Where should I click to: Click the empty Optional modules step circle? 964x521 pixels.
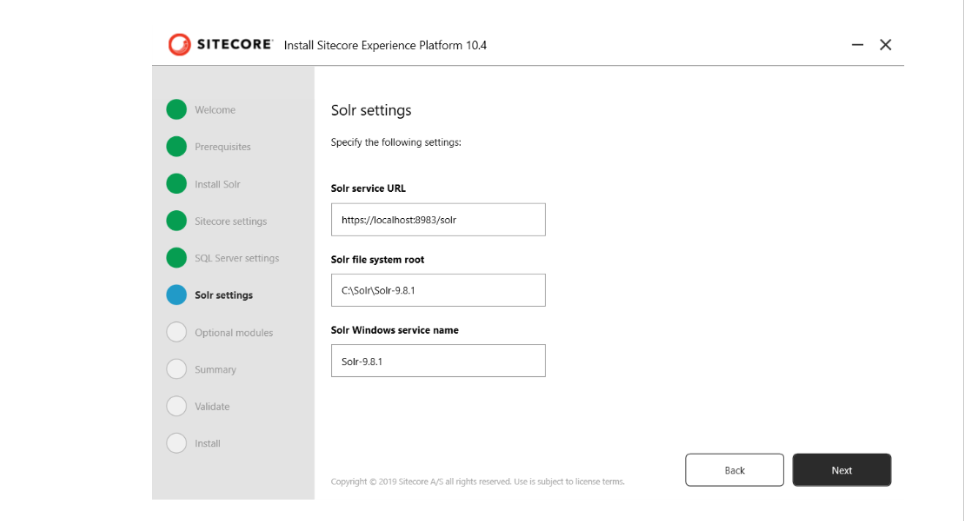[x=176, y=332]
